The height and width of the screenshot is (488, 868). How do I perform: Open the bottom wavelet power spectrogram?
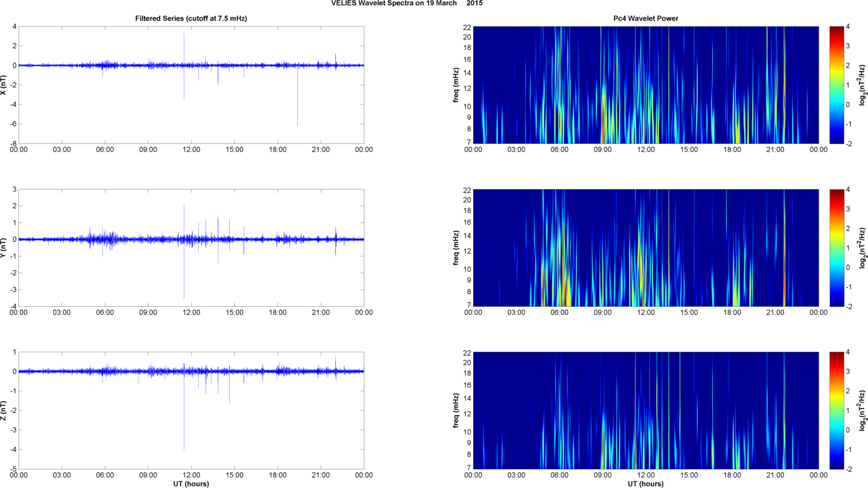coord(645,411)
